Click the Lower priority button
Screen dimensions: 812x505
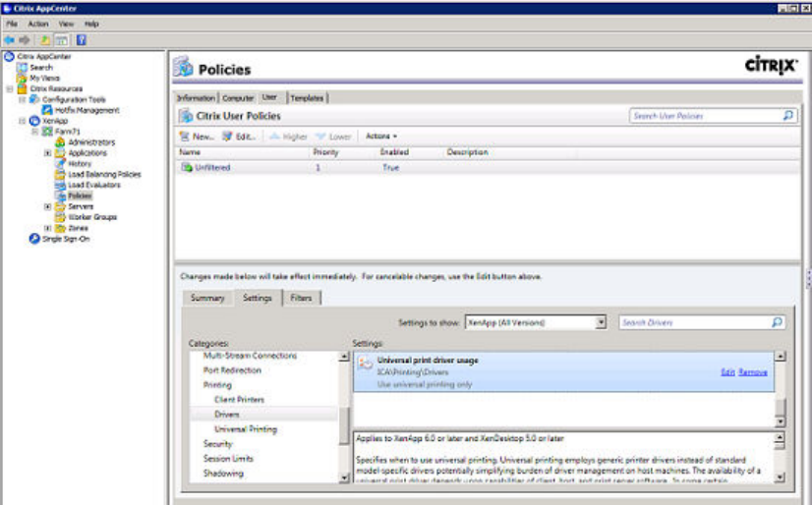(333, 137)
